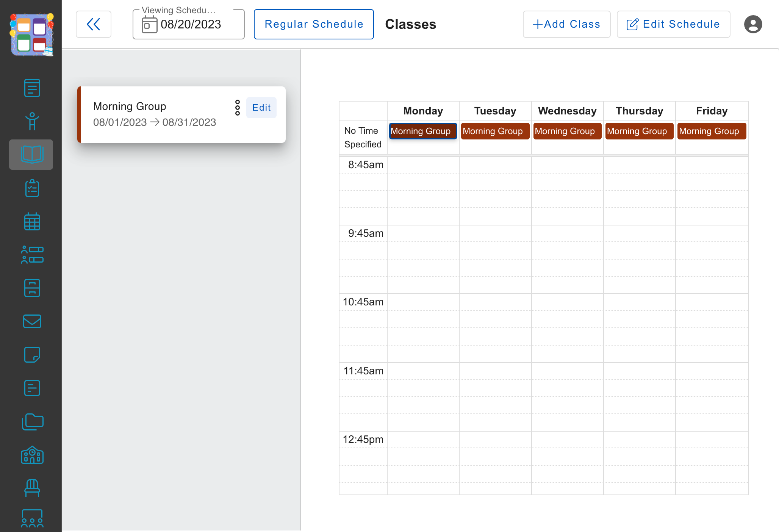Screen dimensions: 779x532
Task: Select Monday's Morning Group block
Action: (x=423, y=131)
